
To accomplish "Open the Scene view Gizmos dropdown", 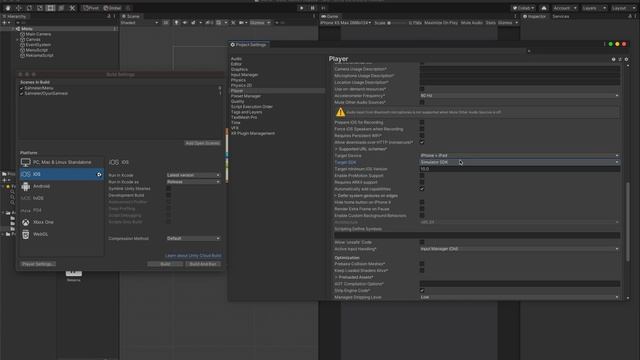I will coord(260,23).
